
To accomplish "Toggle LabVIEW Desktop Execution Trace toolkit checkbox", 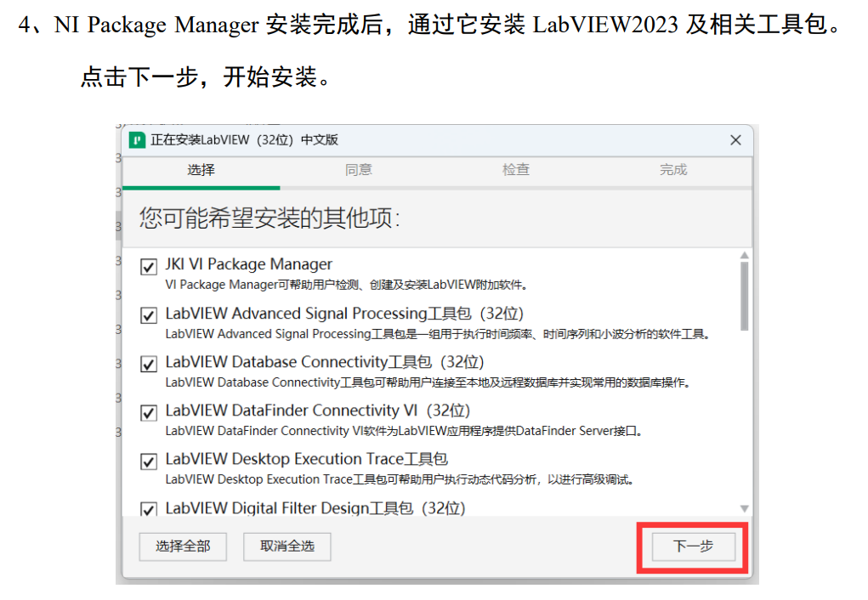I will [x=149, y=461].
